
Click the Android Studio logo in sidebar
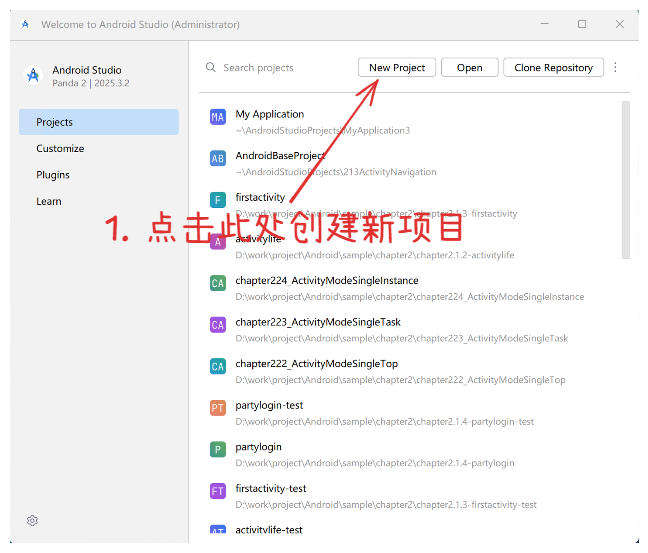tap(33, 75)
